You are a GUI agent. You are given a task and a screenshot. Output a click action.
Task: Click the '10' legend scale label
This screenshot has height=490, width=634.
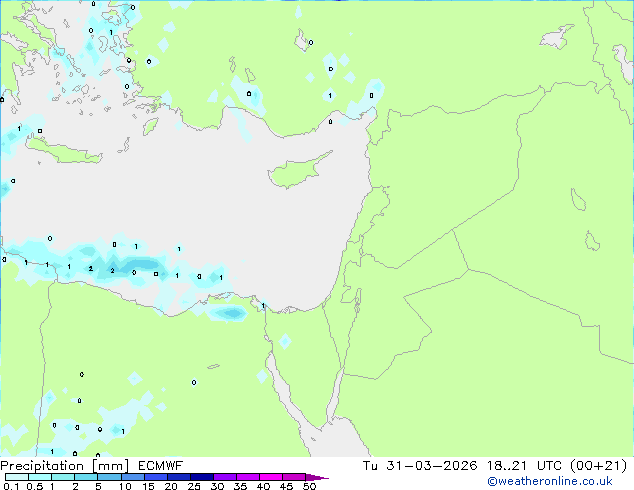[x=125, y=486]
